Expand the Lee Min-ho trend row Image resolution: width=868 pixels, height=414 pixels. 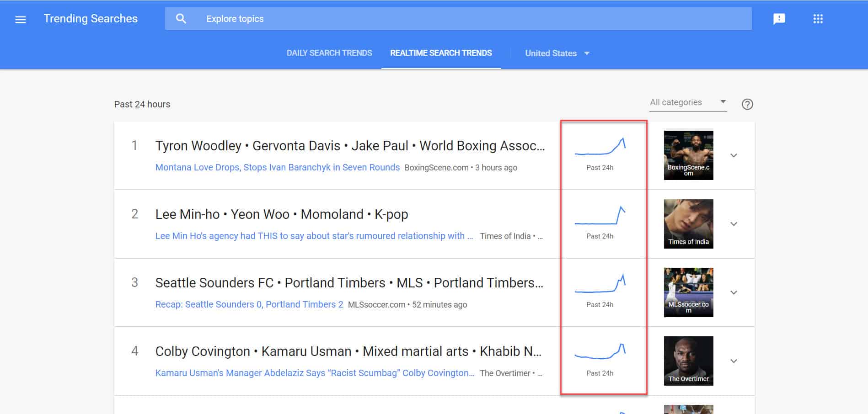click(x=734, y=224)
